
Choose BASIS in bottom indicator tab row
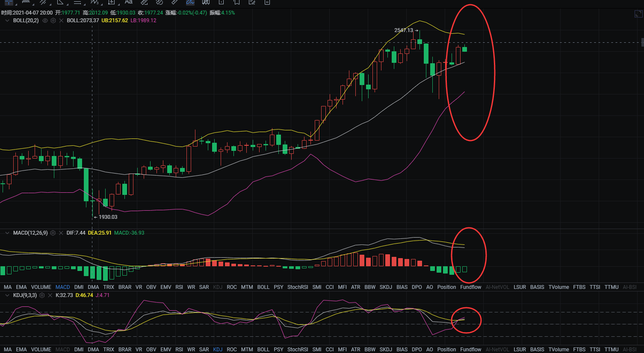[x=537, y=350]
